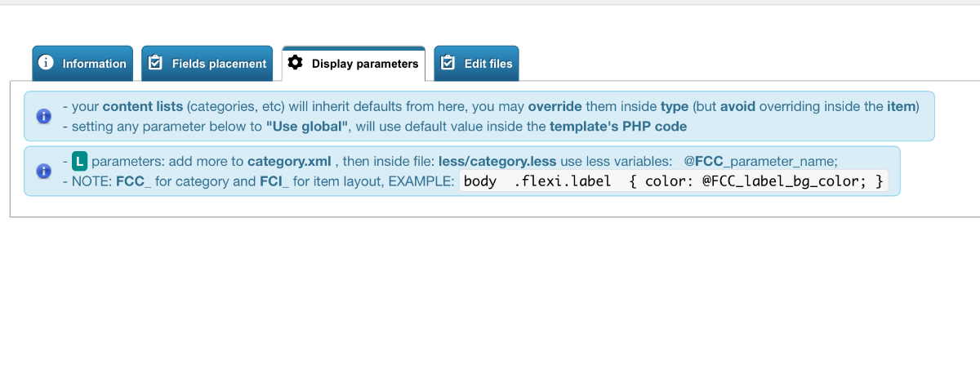
Task: Switch to the Fields placement tab
Action: point(207,64)
